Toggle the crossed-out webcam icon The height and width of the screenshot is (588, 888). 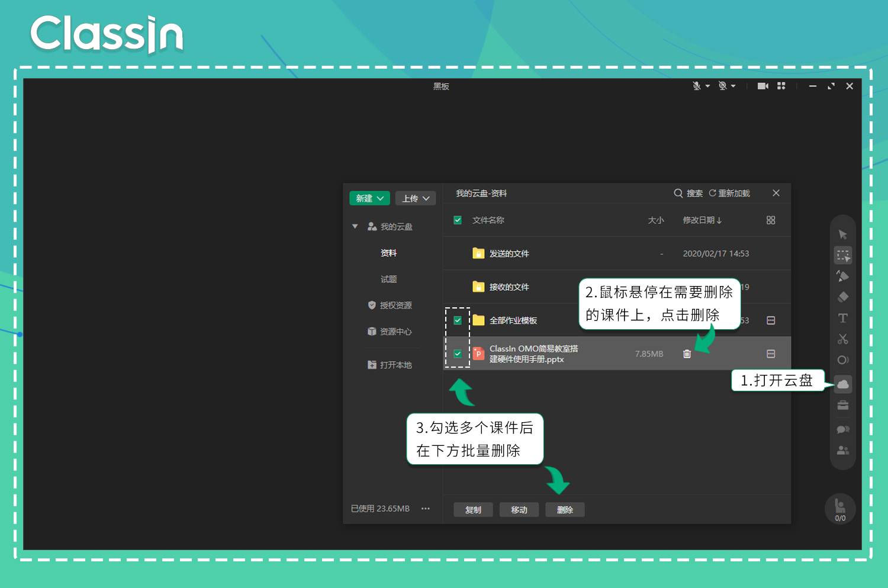[722, 86]
